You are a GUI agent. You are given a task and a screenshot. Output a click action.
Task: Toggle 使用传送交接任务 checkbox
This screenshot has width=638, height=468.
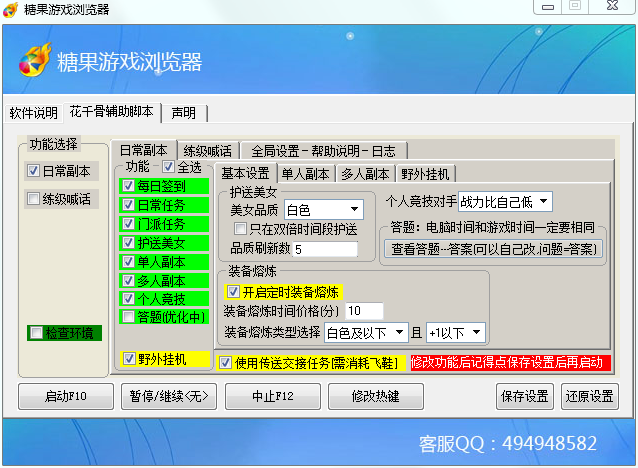point(225,362)
